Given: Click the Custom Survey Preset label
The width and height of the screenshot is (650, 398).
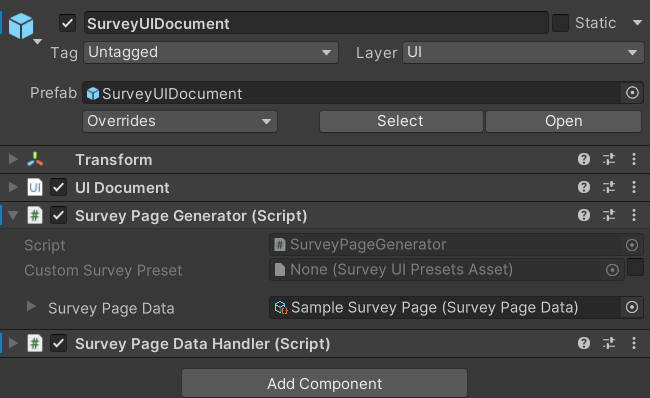Looking at the screenshot, I should tap(103, 270).
